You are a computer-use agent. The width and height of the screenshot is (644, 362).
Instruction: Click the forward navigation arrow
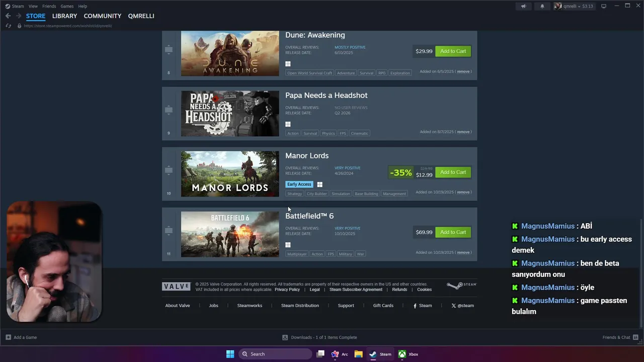(19, 16)
